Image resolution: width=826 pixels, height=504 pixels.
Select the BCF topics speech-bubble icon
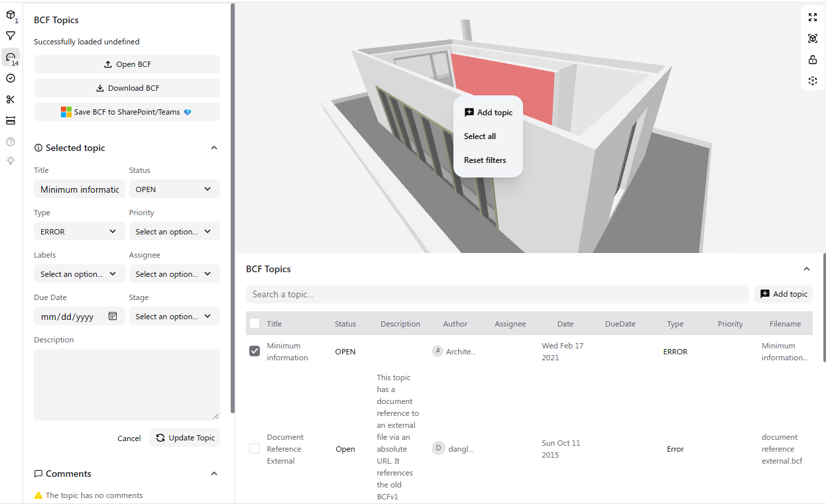(x=11, y=58)
